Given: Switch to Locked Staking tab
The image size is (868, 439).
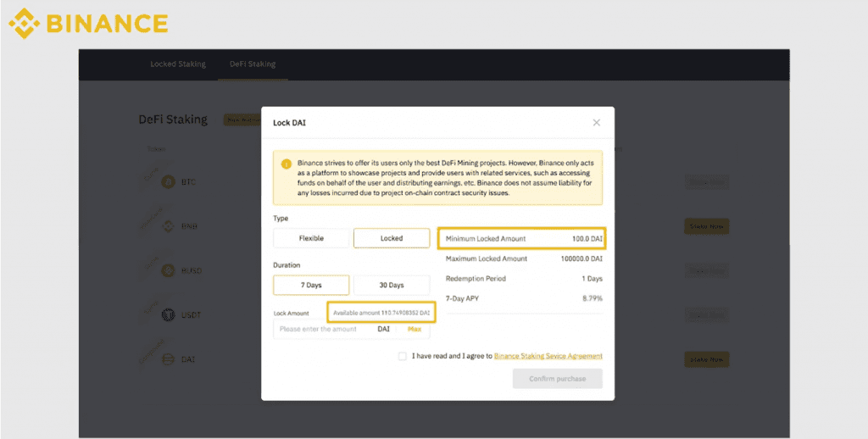Looking at the screenshot, I should [x=178, y=64].
